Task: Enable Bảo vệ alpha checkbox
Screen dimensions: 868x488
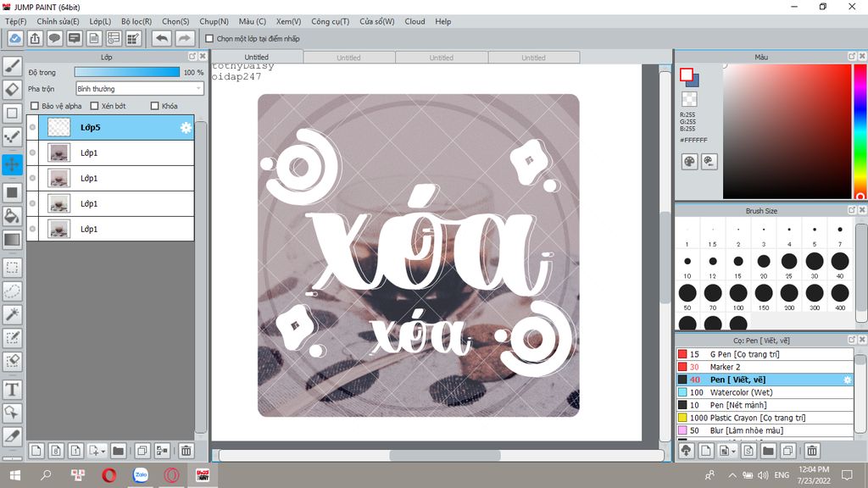Action: (35, 106)
